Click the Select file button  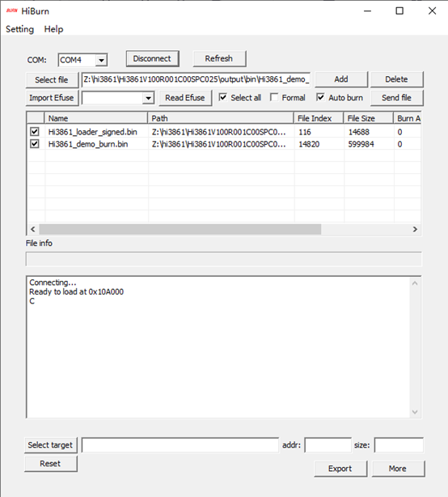pyautogui.click(x=52, y=80)
